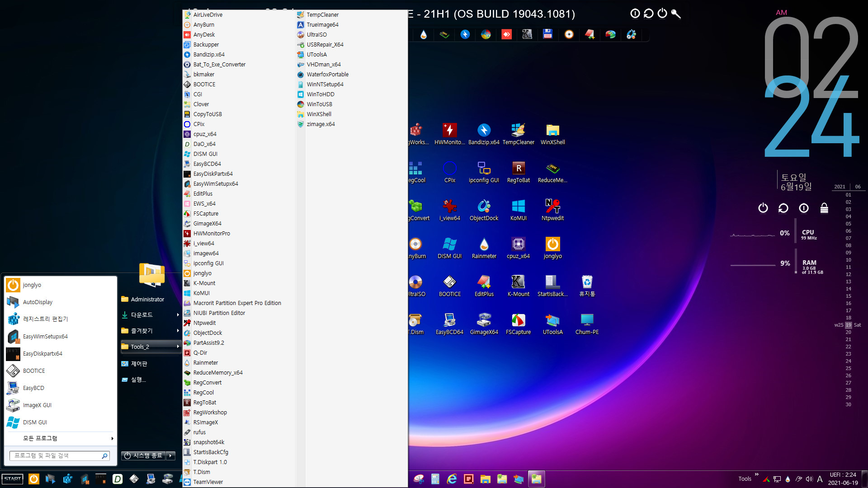Launch DISM GUI desktop shortcut
Viewport: 868px width, 488px height.
coord(449,248)
